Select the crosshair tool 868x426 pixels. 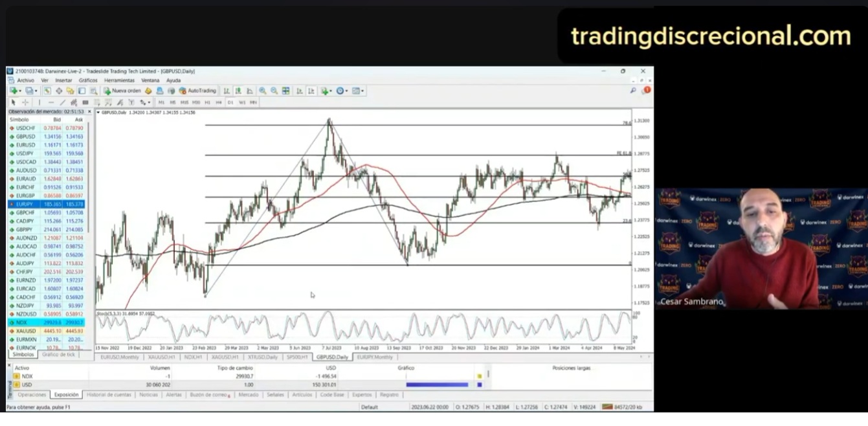25,102
